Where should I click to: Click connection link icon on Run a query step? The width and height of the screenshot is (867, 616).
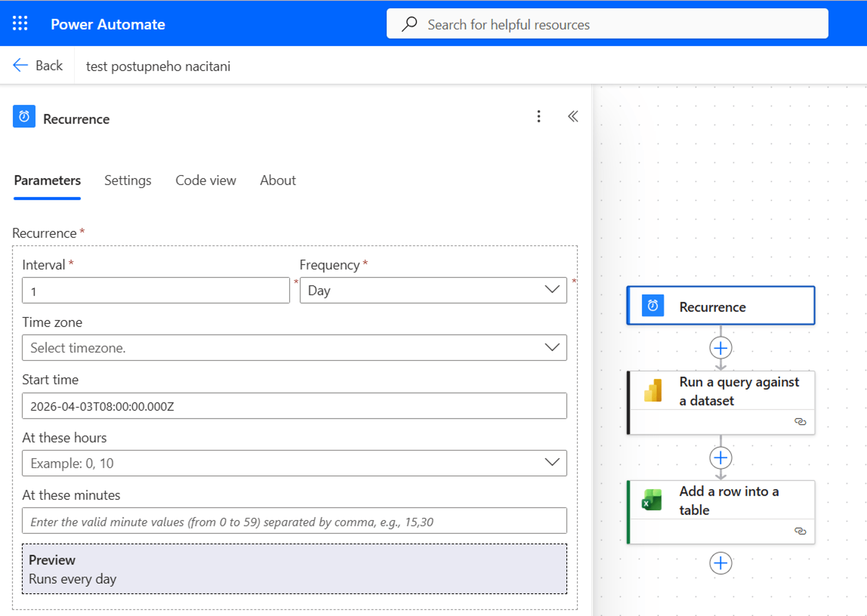(800, 422)
